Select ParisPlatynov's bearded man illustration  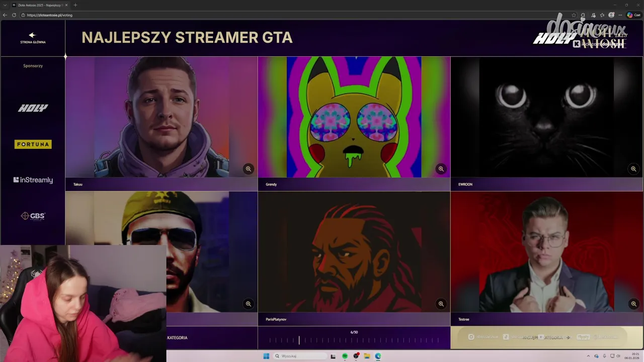(354, 251)
